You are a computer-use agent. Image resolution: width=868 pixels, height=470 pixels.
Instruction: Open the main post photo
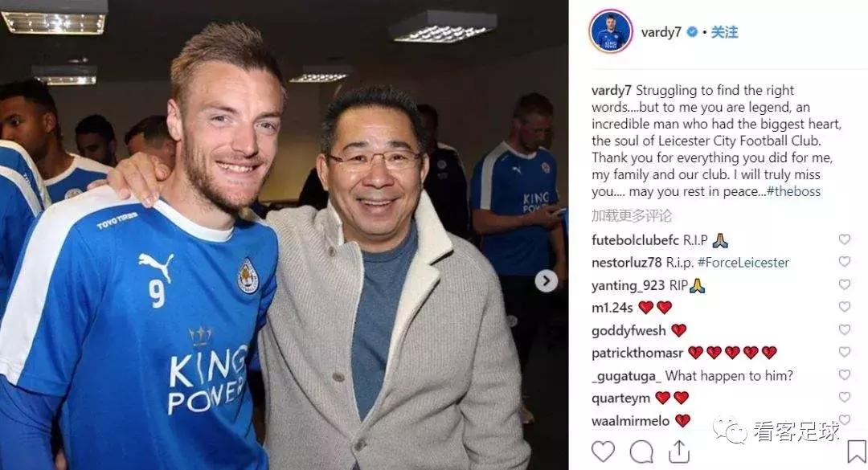[284, 235]
